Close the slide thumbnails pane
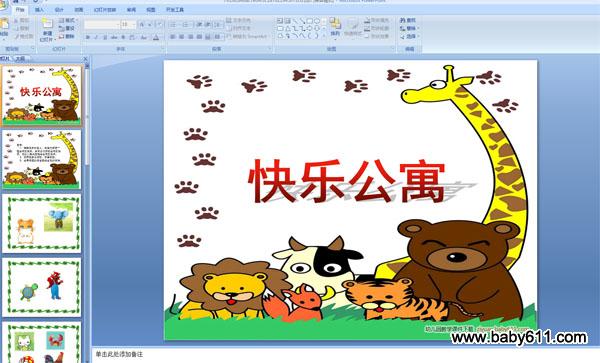Screen dimensions: 600x363 (x=85, y=59)
